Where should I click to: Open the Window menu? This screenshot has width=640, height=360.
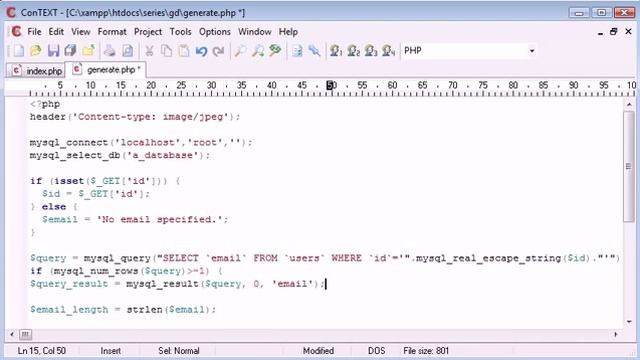255,31
